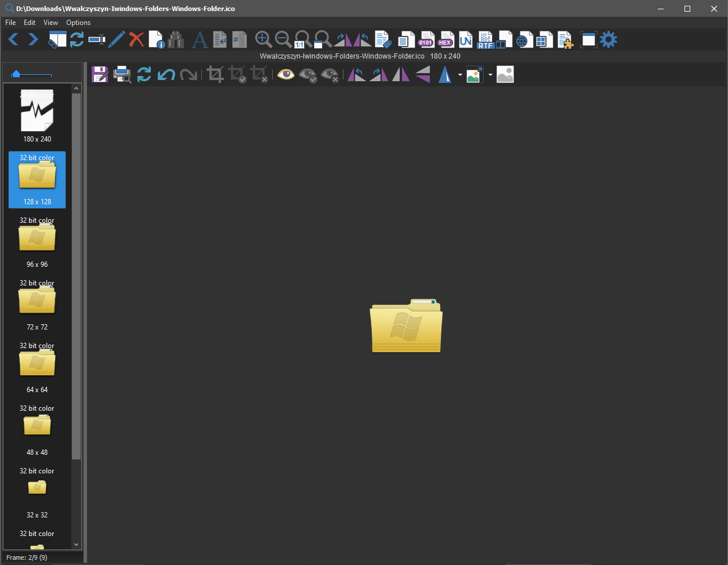The image size is (728, 565).
Task: Expand the dropdown arrow beside the sharpen icon
Action: 460,75
